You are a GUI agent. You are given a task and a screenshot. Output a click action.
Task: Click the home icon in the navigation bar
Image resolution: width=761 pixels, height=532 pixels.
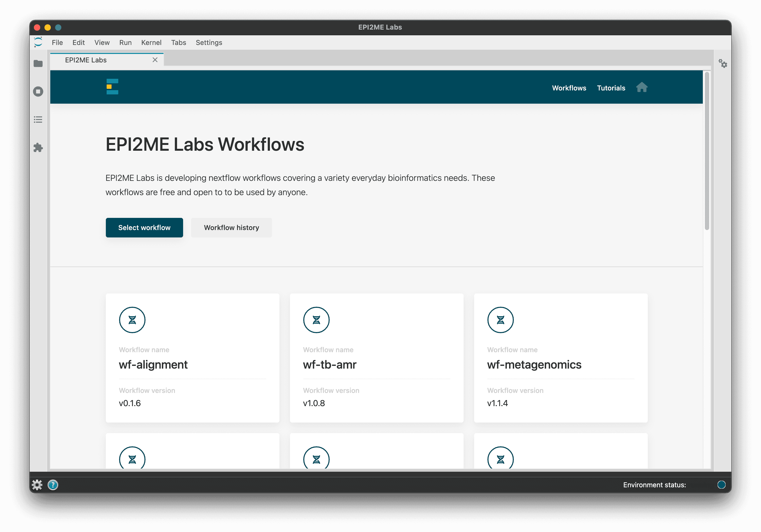click(642, 87)
